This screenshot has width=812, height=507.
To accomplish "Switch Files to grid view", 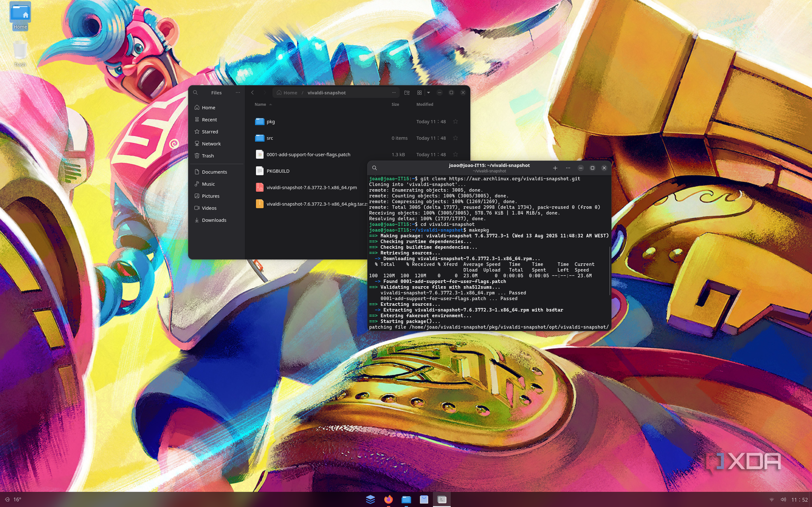I will 419,92.
